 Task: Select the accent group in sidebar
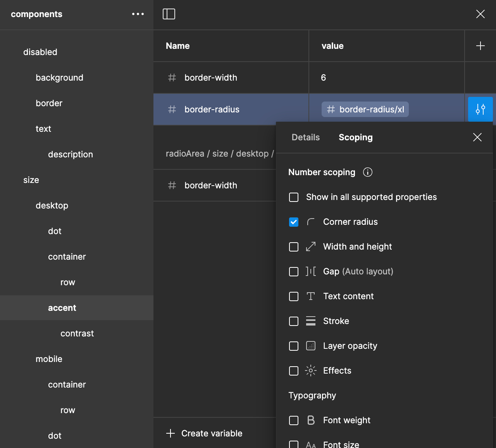coord(77,308)
